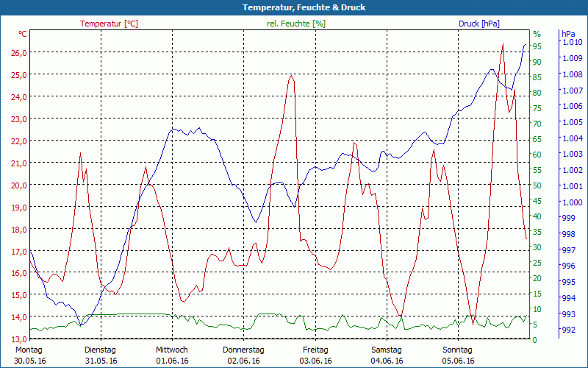Click the "Donnerstag" day label

click(x=243, y=350)
